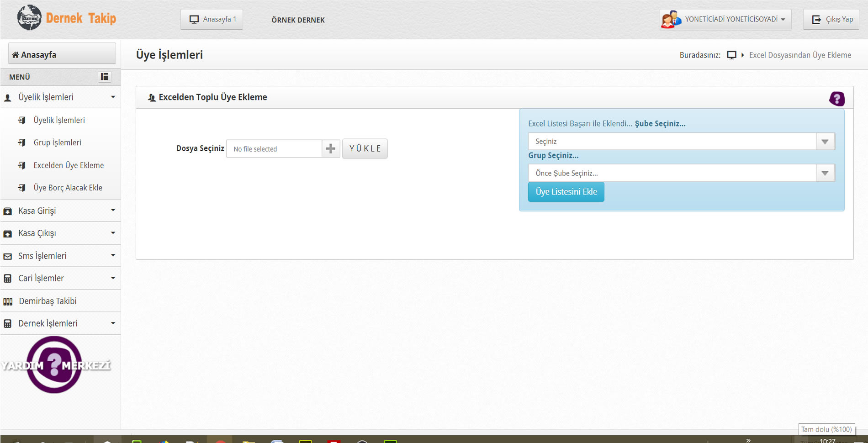Expand the YONETİCİADİ YONETİCİSOYADİ user menu
868x443 pixels.
(735, 20)
